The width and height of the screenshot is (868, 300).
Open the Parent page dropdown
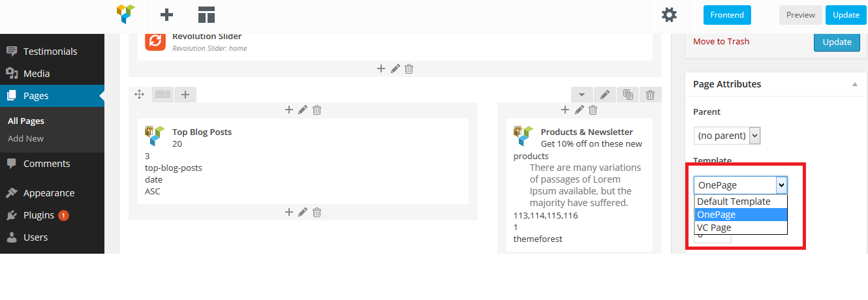click(727, 136)
